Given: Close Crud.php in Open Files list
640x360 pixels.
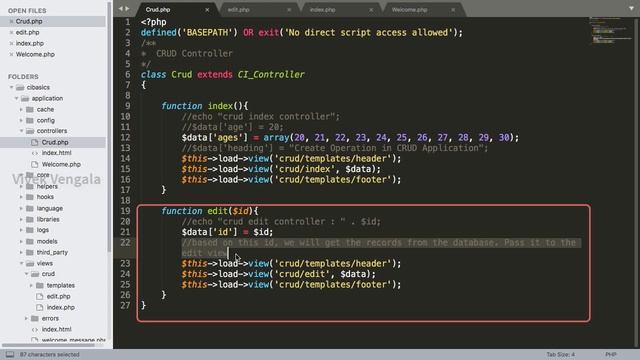Looking at the screenshot, I should tap(11, 21).
